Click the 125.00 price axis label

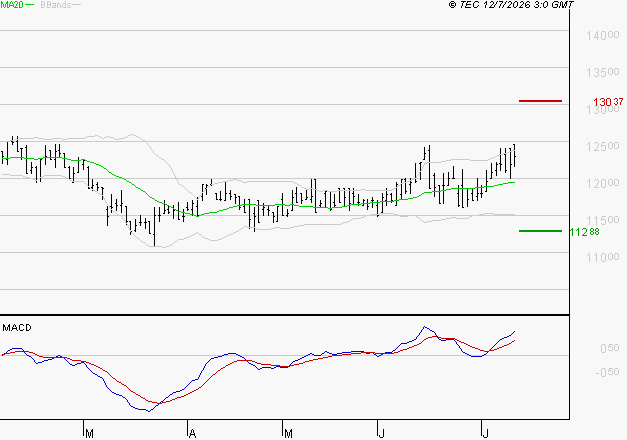603,146
